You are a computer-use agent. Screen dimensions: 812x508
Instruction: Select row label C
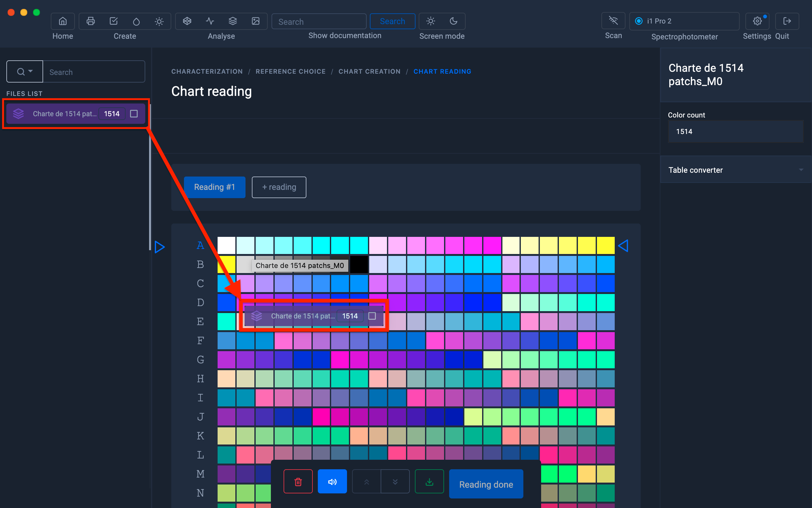tap(200, 284)
